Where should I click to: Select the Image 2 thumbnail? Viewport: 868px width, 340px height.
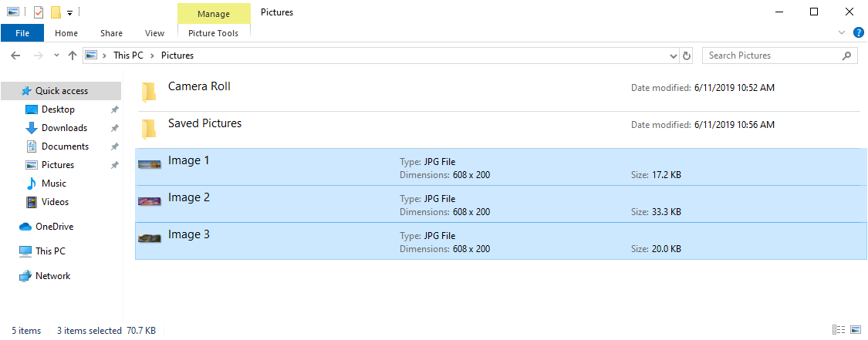pos(150,201)
